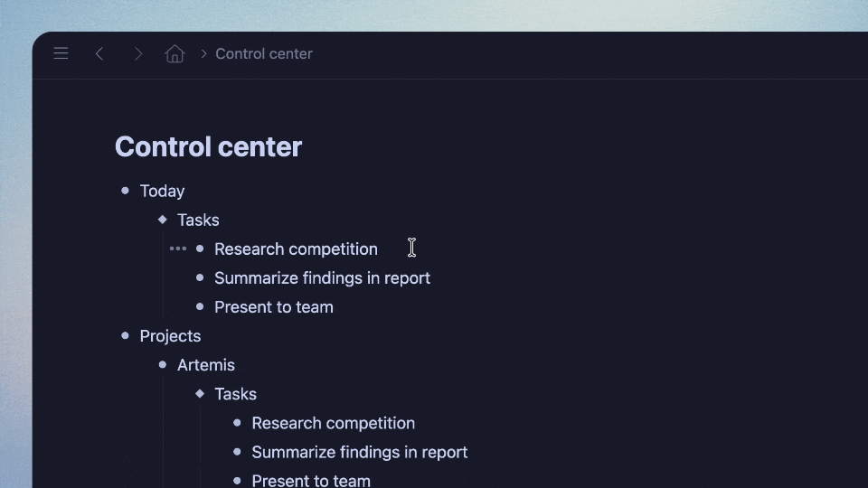
Task: Open the Home page icon
Action: coord(175,54)
